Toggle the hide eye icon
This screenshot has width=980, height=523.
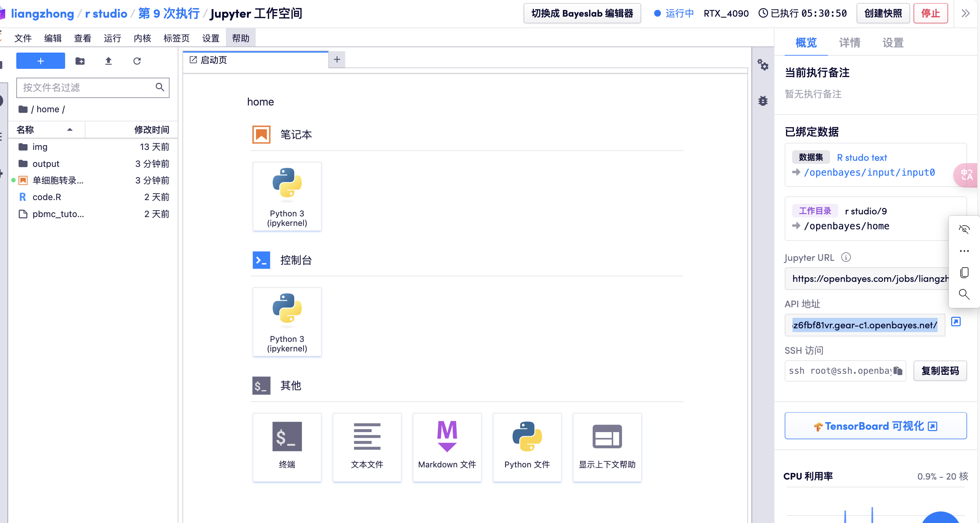(x=964, y=229)
